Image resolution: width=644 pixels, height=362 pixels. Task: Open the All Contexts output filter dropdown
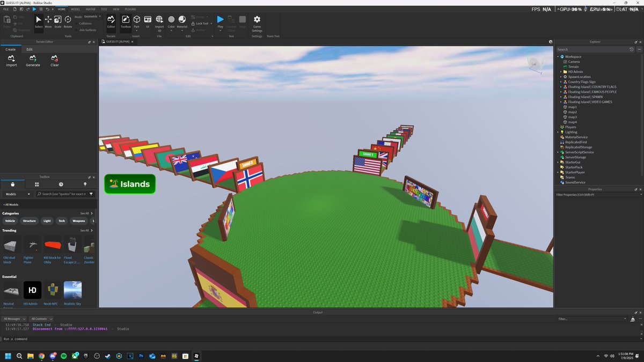42,319
